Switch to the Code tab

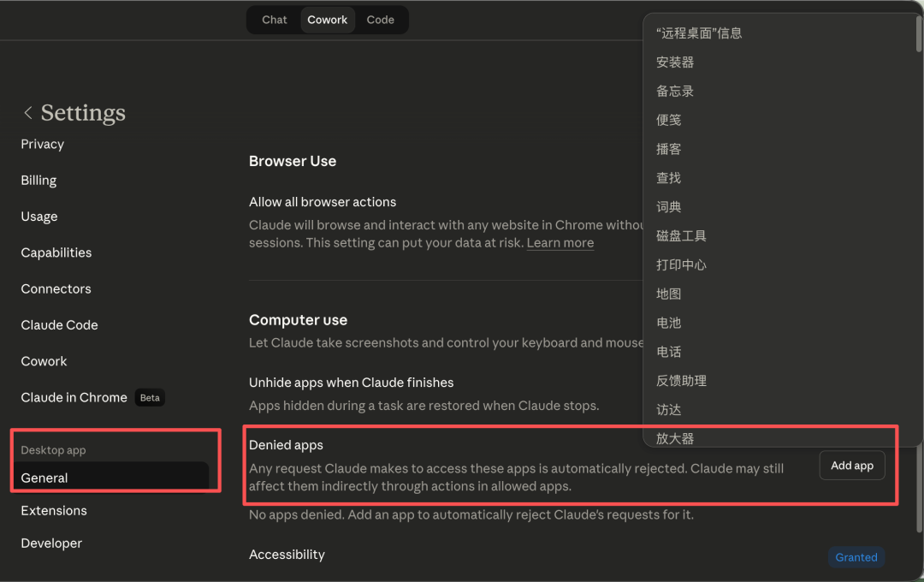(x=380, y=19)
